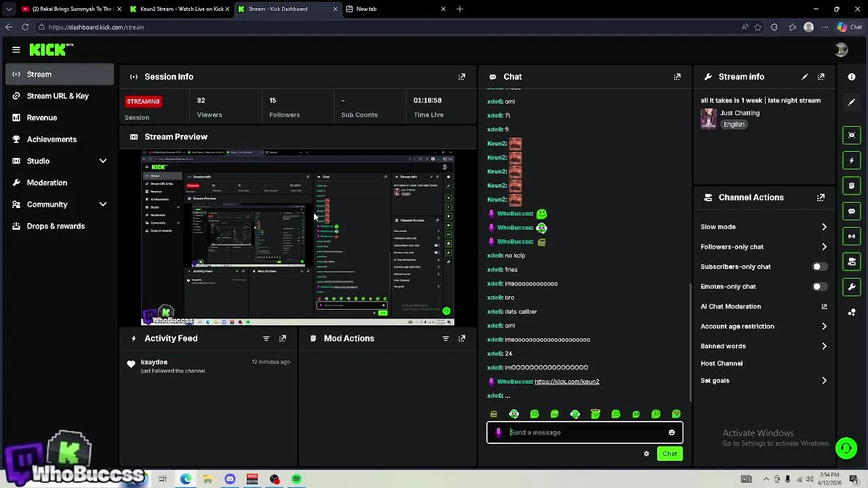Edit stream info with the pencil icon

pos(804,77)
